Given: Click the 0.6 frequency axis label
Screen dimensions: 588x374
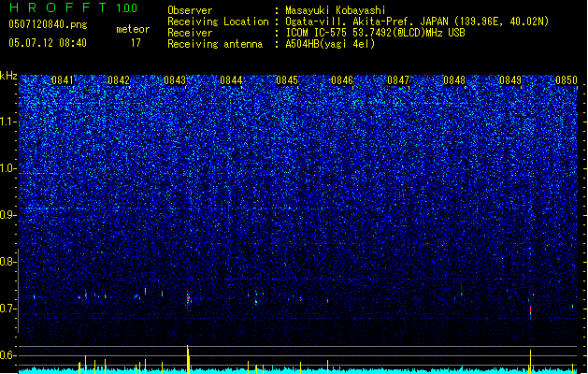Looking at the screenshot, I should click(x=7, y=355).
